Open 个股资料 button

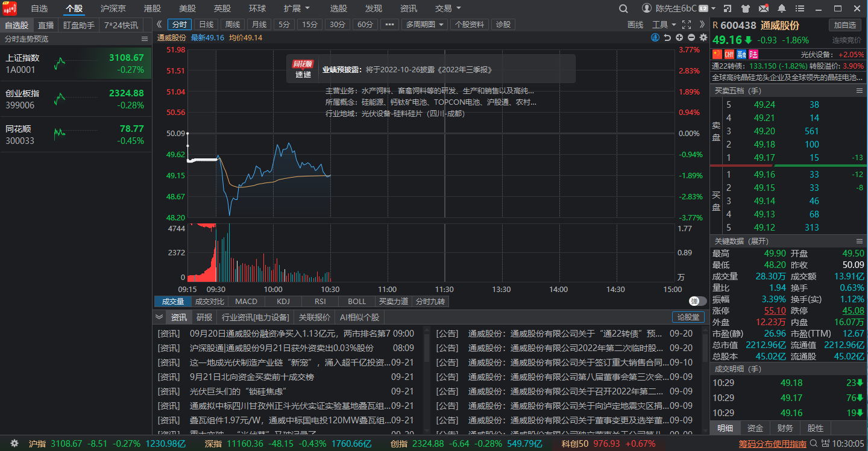pos(470,25)
